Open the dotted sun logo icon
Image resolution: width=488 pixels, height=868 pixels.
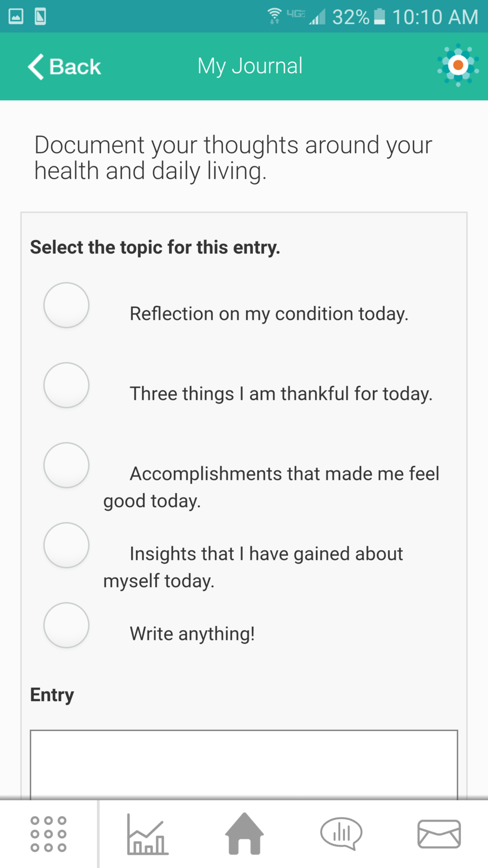click(x=458, y=65)
